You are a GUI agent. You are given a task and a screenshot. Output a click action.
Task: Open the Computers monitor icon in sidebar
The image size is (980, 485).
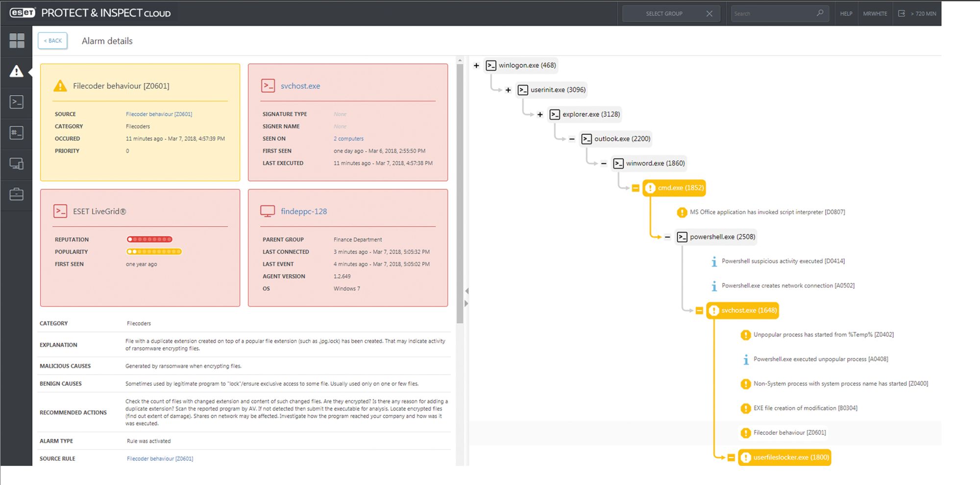pyautogui.click(x=17, y=163)
